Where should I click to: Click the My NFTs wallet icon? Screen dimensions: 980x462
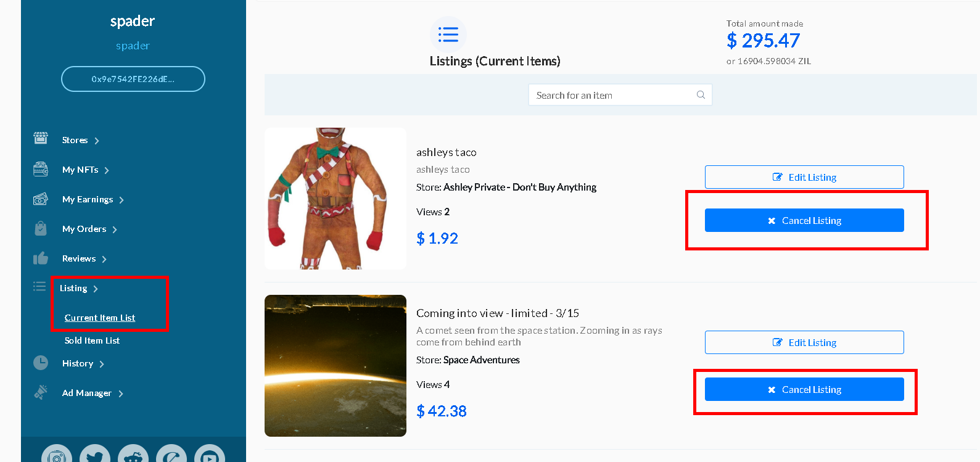pyautogui.click(x=41, y=169)
